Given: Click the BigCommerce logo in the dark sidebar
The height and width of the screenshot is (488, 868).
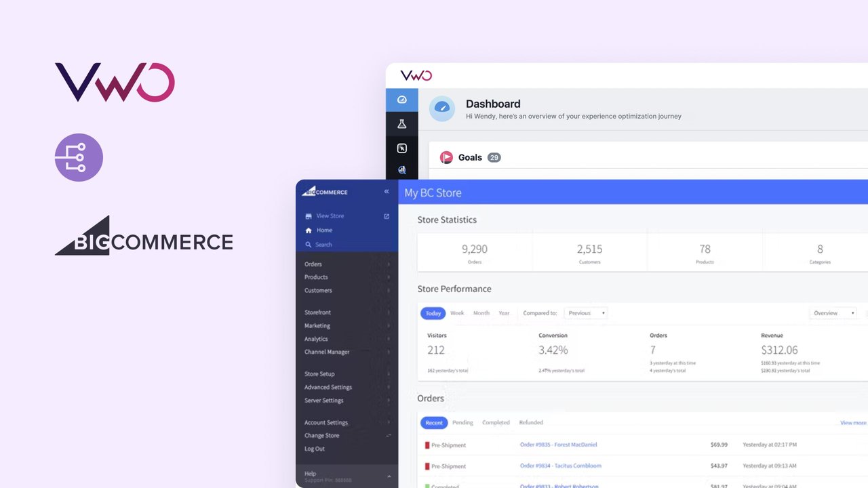Looking at the screenshot, I should [325, 192].
